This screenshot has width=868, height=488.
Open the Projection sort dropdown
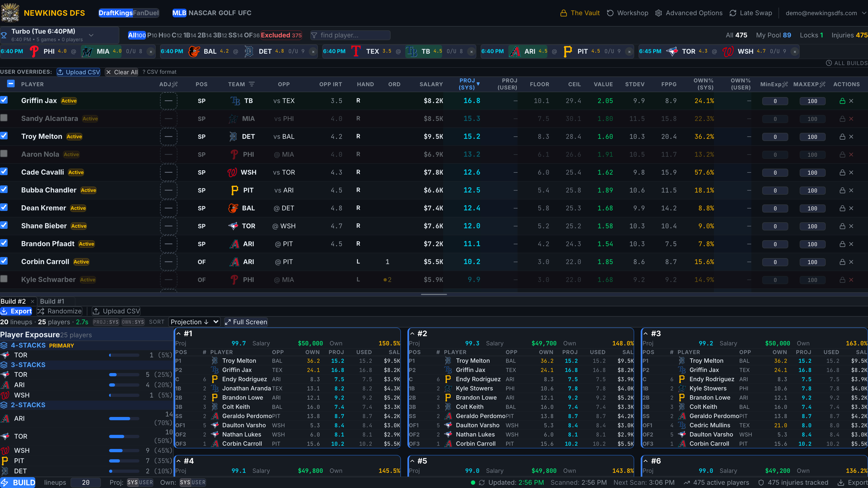coord(194,322)
